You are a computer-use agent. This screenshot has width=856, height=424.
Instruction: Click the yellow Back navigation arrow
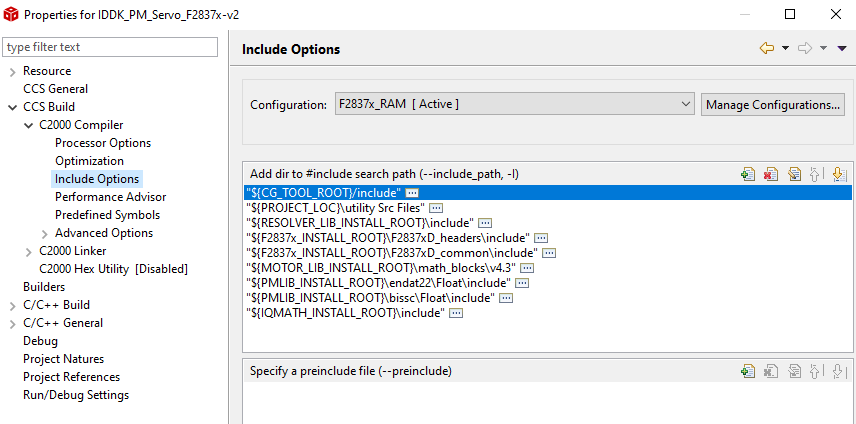point(767,48)
